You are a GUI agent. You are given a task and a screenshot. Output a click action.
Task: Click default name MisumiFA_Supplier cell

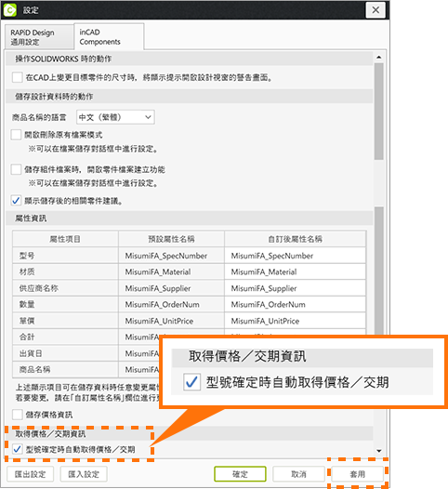(171, 288)
